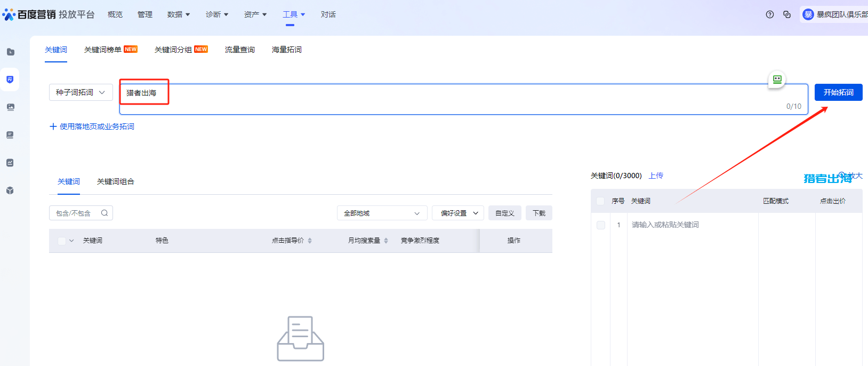The height and width of the screenshot is (366, 868).
Task: Select the shield tool icon in sidebar
Action: 10,79
